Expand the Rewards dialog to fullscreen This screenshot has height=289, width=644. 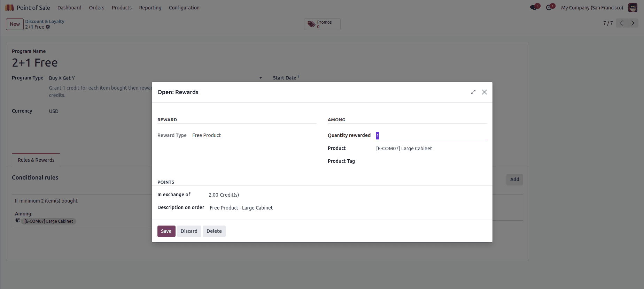[473, 92]
